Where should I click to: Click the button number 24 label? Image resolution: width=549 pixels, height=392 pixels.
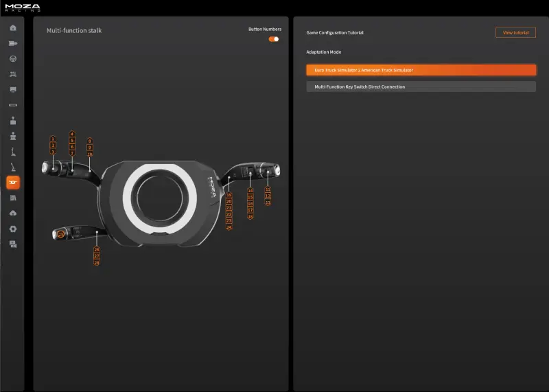click(x=229, y=227)
